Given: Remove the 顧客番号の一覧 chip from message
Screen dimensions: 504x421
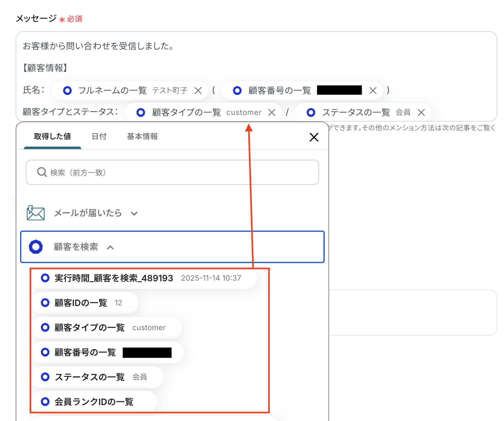Looking at the screenshot, I should [373, 91].
